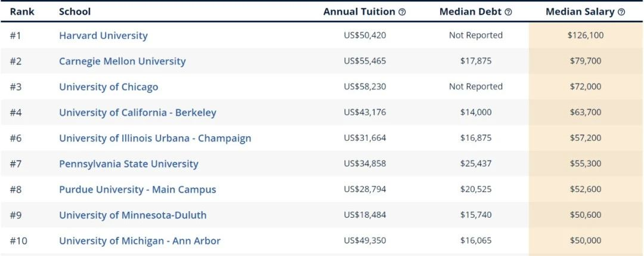This screenshot has height=256, width=644.
Task: Click Harvard's $126,100 median salary cell
Action: (586, 35)
